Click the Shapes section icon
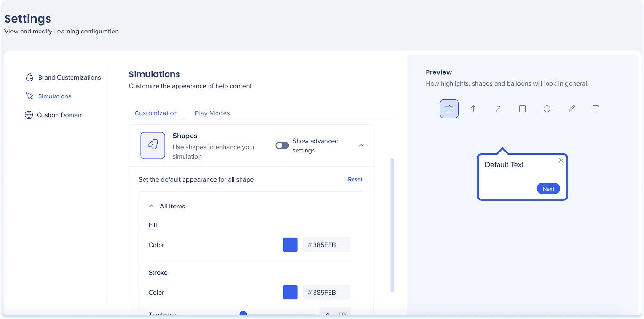Viewport: 644px width, 319px height. click(153, 145)
